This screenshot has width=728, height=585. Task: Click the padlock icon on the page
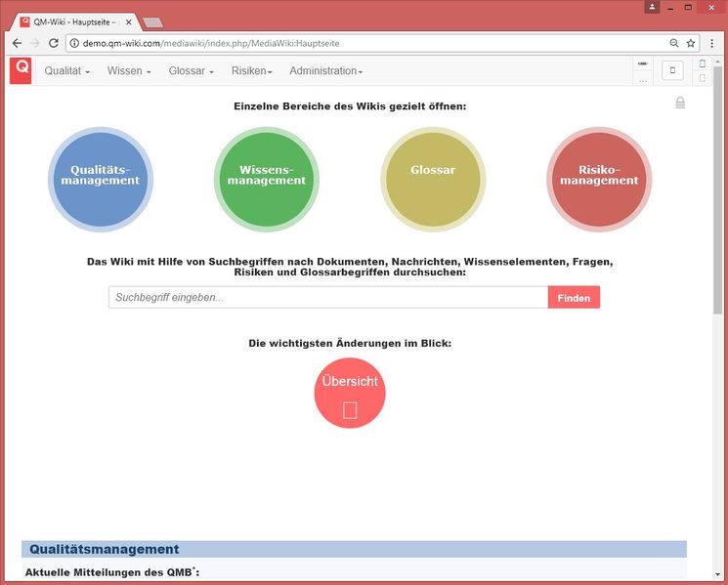click(680, 103)
